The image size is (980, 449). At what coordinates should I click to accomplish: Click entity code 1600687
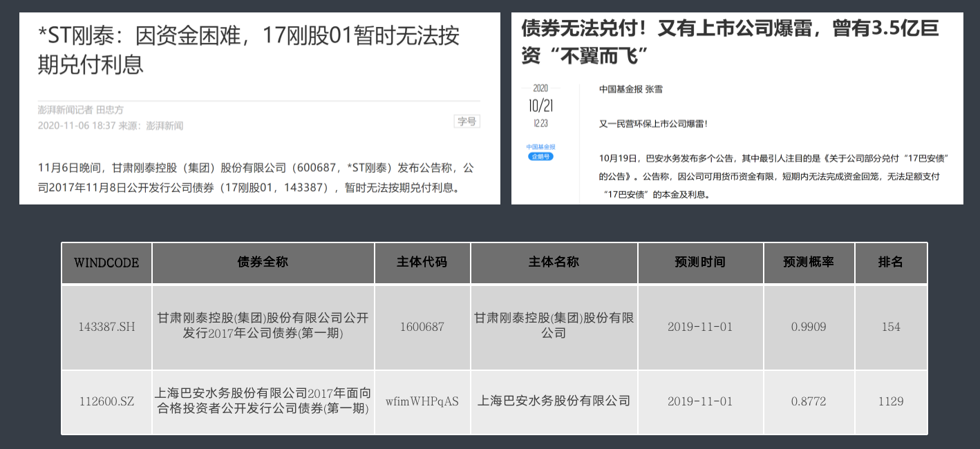point(422,327)
